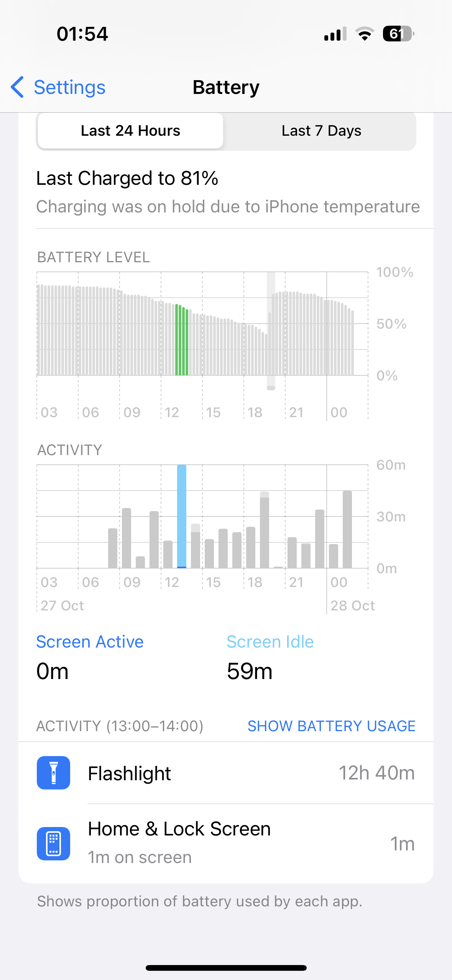Tap the Flashlight app icon

coord(53,773)
